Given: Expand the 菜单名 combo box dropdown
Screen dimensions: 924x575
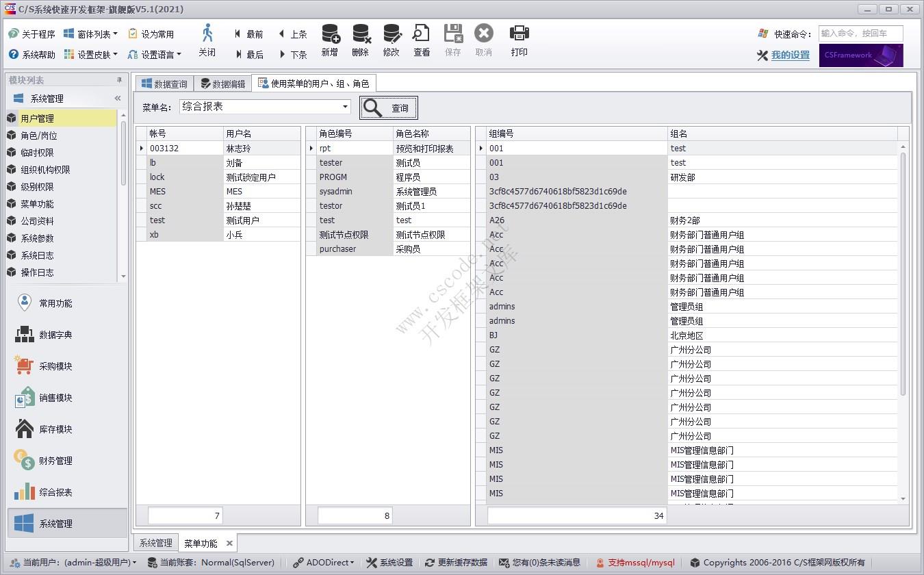Looking at the screenshot, I should pyautogui.click(x=345, y=107).
